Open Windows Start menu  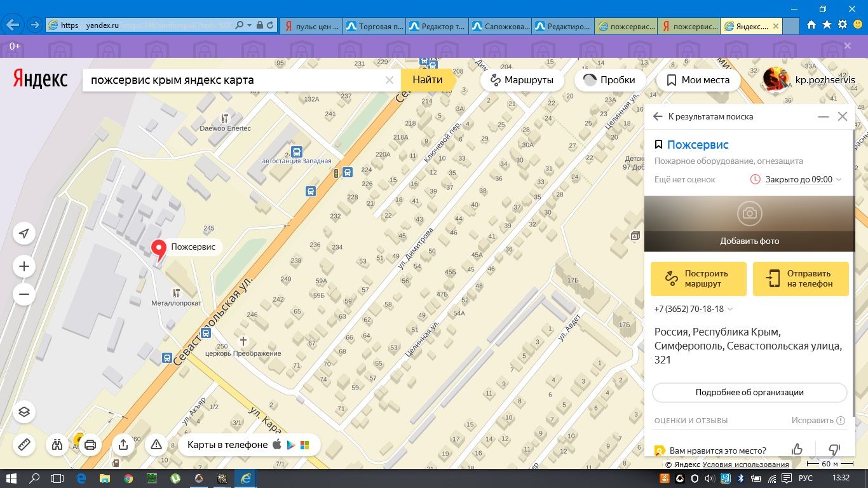tap(11, 478)
